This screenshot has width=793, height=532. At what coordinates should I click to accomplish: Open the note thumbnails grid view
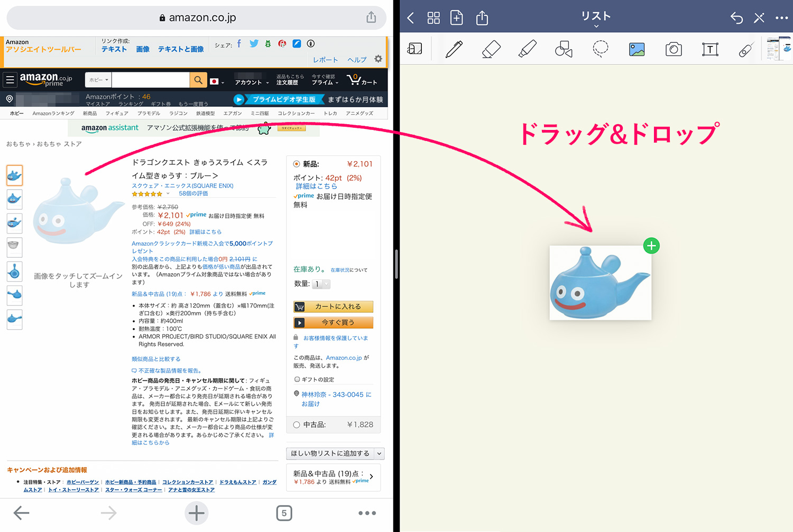coord(434,18)
